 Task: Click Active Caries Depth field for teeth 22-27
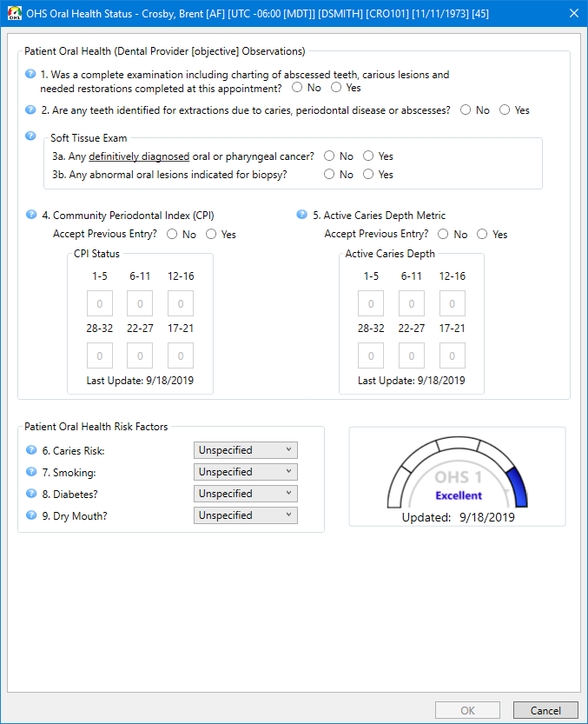coord(412,355)
